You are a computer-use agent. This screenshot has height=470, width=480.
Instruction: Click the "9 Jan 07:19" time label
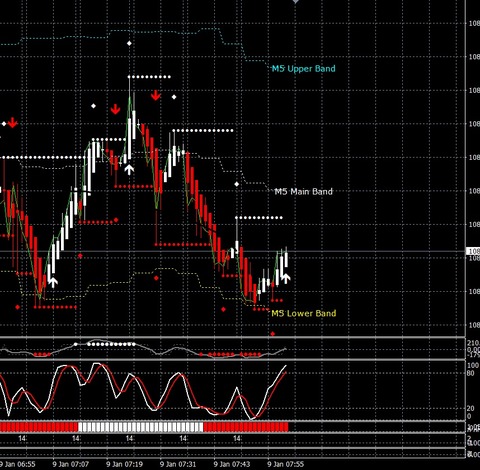tap(124, 464)
